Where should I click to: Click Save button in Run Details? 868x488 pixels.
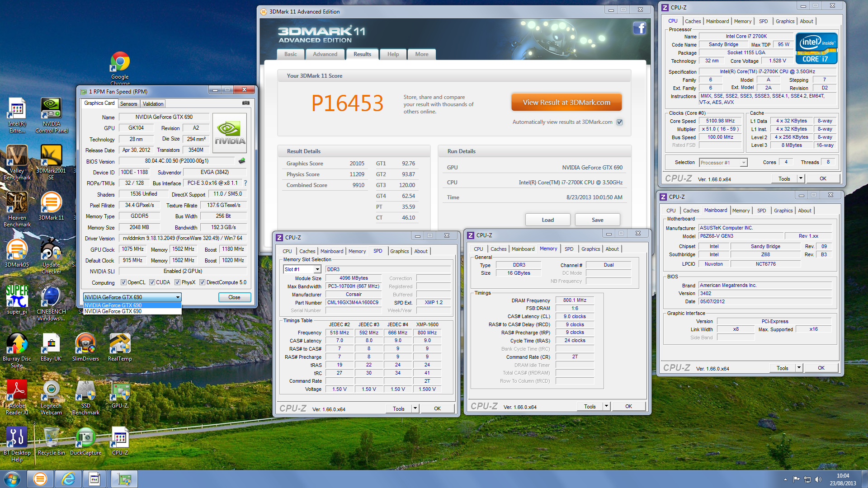click(x=597, y=220)
